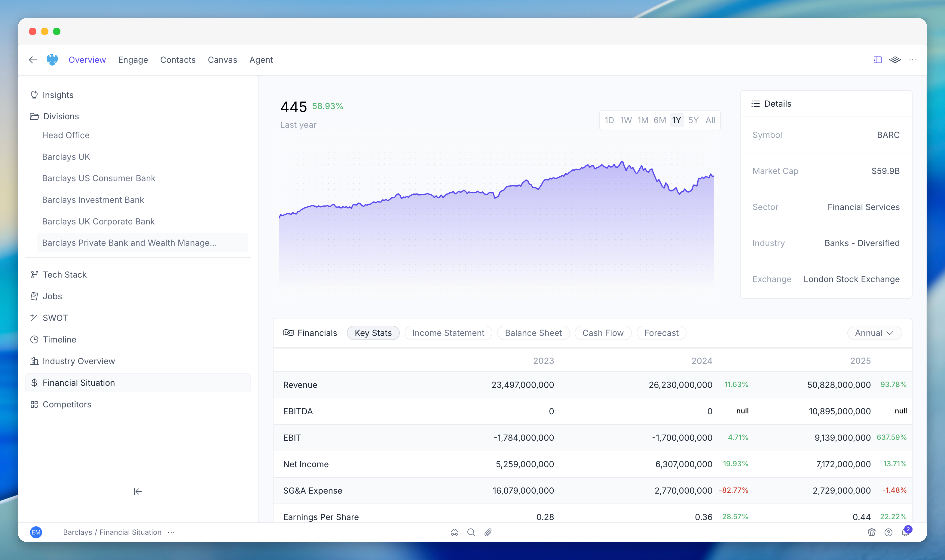This screenshot has width=945, height=560.
Task: Select the All chart range
Action: (x=710, y=120)
